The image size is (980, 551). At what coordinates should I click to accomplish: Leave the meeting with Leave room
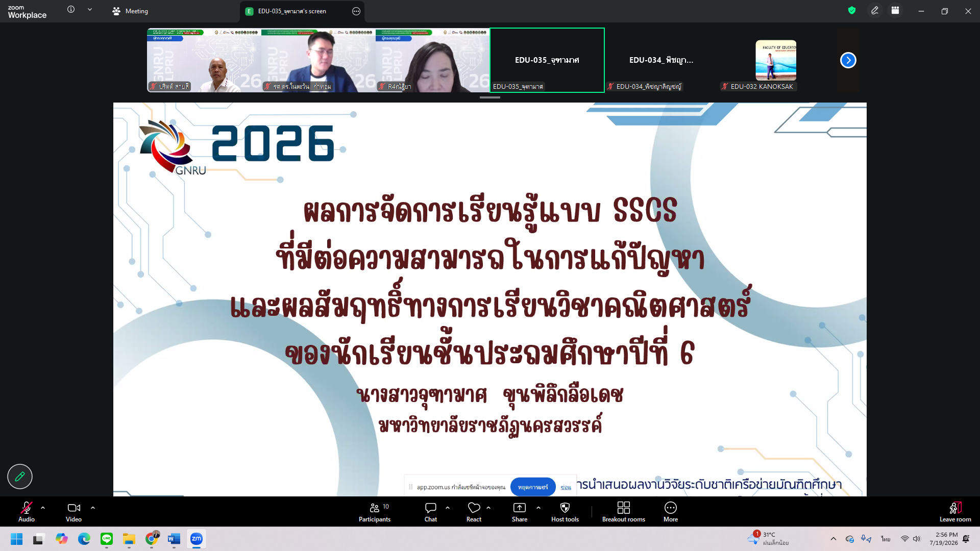[x=955, y=512]
